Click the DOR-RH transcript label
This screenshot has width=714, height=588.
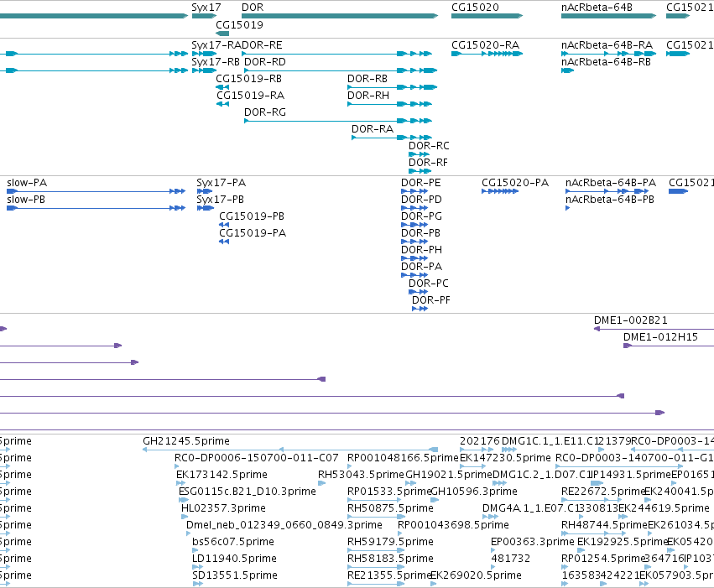tap(368, 96)
